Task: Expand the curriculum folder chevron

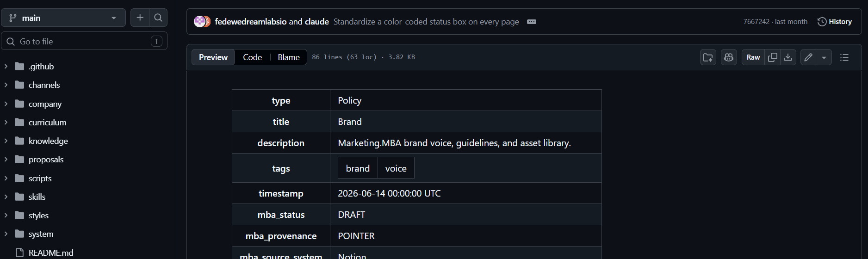Action: coord(6,123)
